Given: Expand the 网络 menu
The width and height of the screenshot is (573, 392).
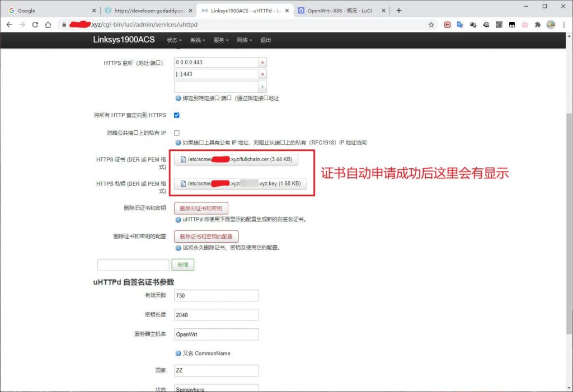Looking at the screenshot, I should (244, 40).
